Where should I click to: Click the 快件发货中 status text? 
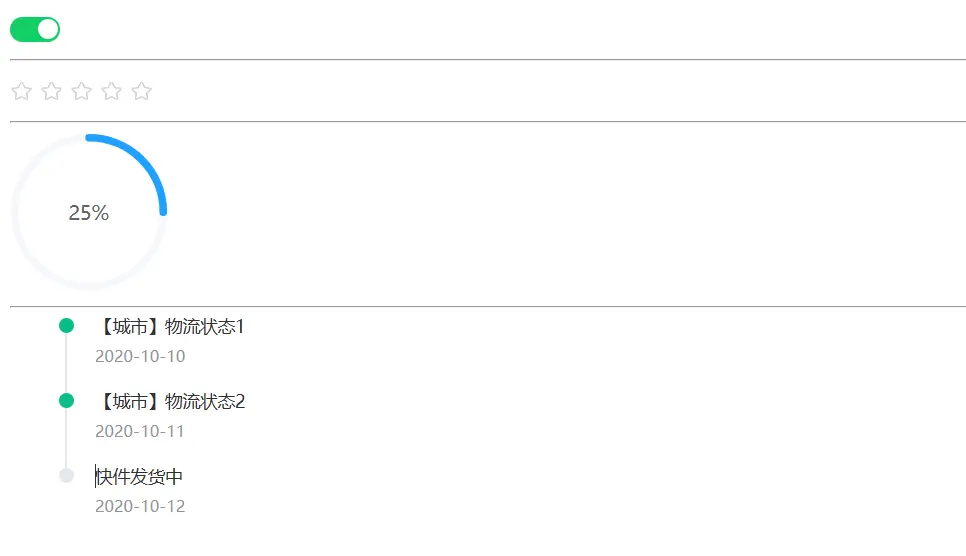tap(139, 476)
